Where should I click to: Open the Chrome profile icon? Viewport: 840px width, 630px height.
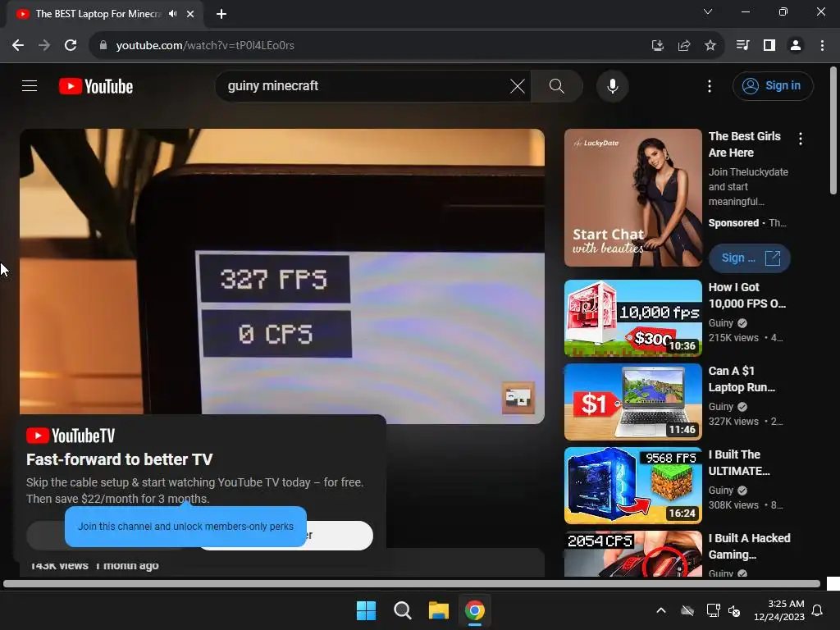pos(796,46)
